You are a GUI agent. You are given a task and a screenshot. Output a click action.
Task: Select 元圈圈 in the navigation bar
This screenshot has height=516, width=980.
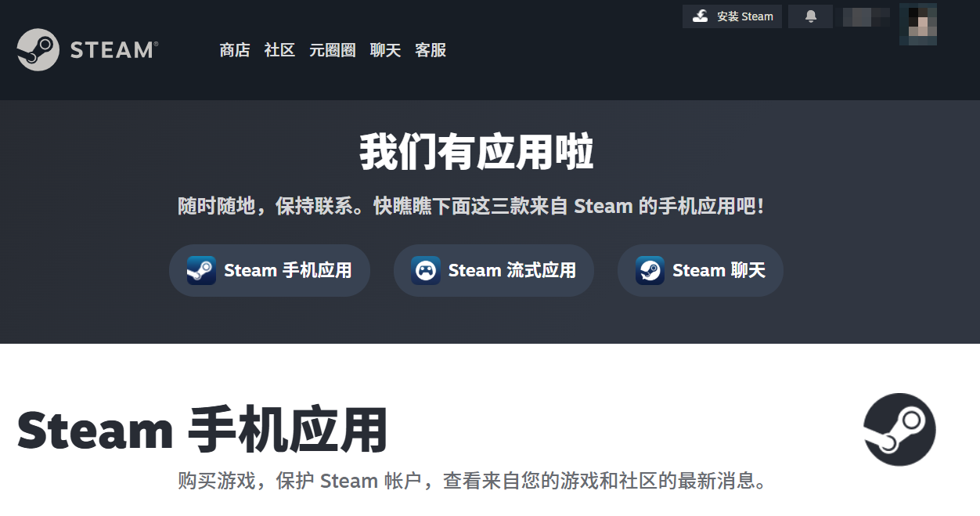332,49
